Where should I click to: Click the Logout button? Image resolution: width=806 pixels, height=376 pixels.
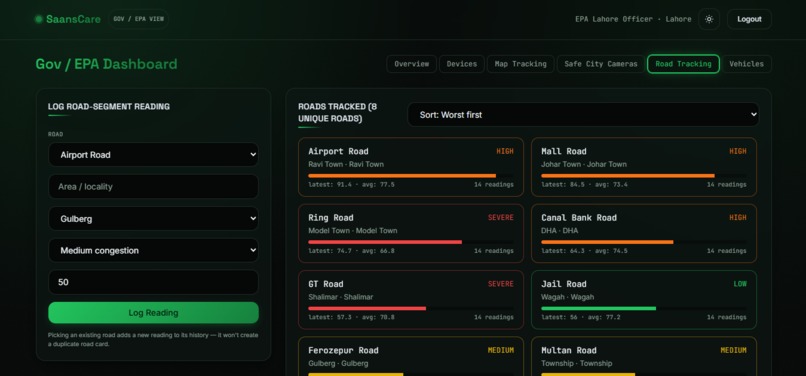click(x=749, y=19)
